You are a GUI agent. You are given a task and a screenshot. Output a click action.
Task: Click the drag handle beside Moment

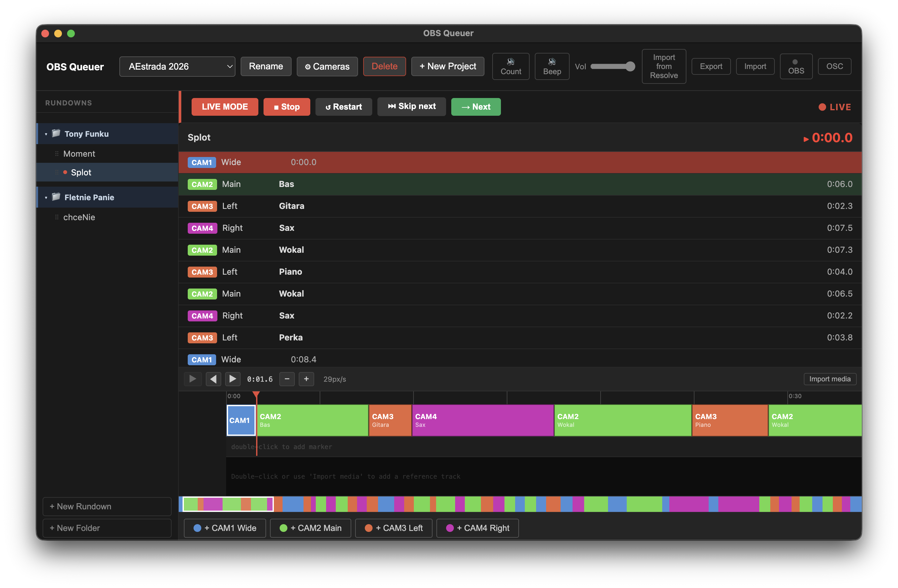click(56, 153)
